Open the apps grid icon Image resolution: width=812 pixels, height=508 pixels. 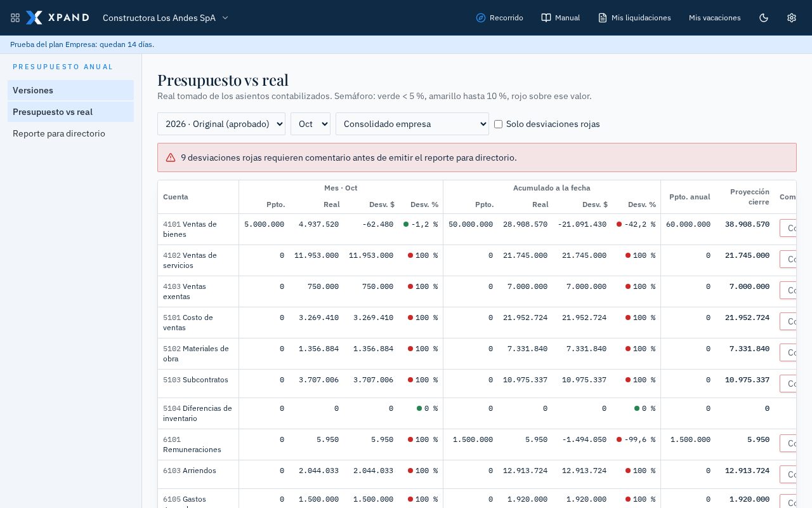(15, 18)
